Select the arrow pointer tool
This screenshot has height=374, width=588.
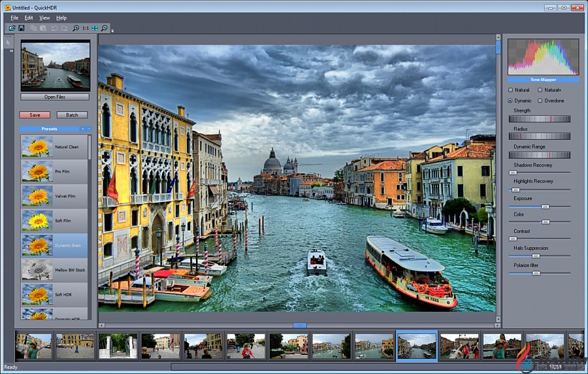coord(9,42)
